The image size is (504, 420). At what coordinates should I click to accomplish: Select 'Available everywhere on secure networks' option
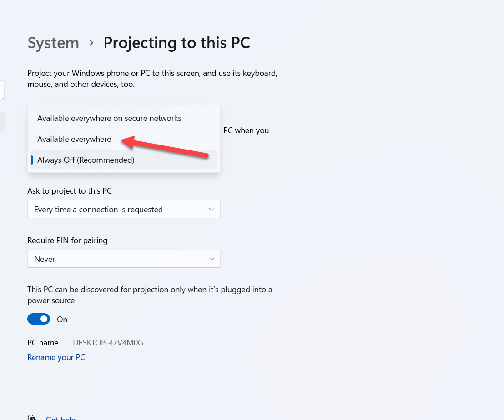(x=109, y=118)
